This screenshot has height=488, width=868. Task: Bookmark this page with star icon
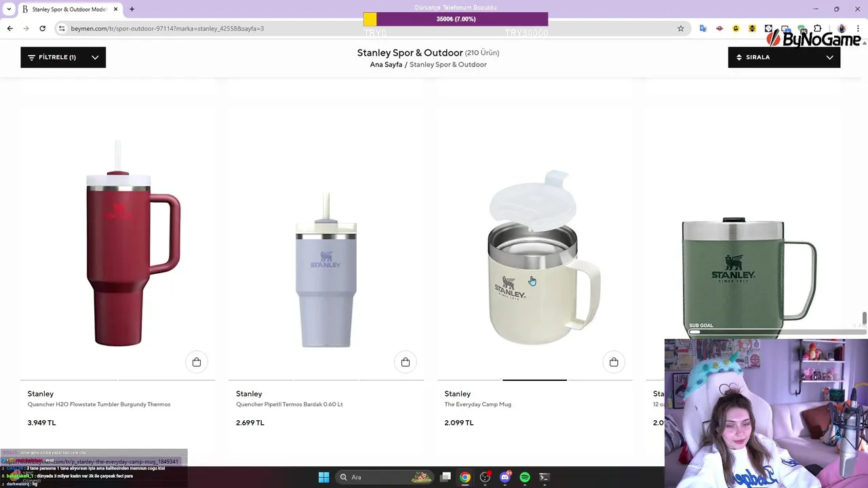[x=681, y=28]
